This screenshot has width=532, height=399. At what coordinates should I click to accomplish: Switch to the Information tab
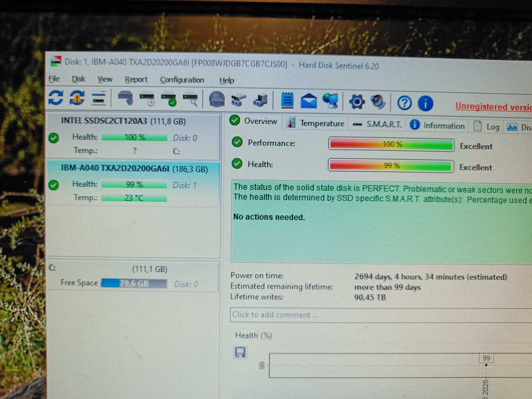437,126
